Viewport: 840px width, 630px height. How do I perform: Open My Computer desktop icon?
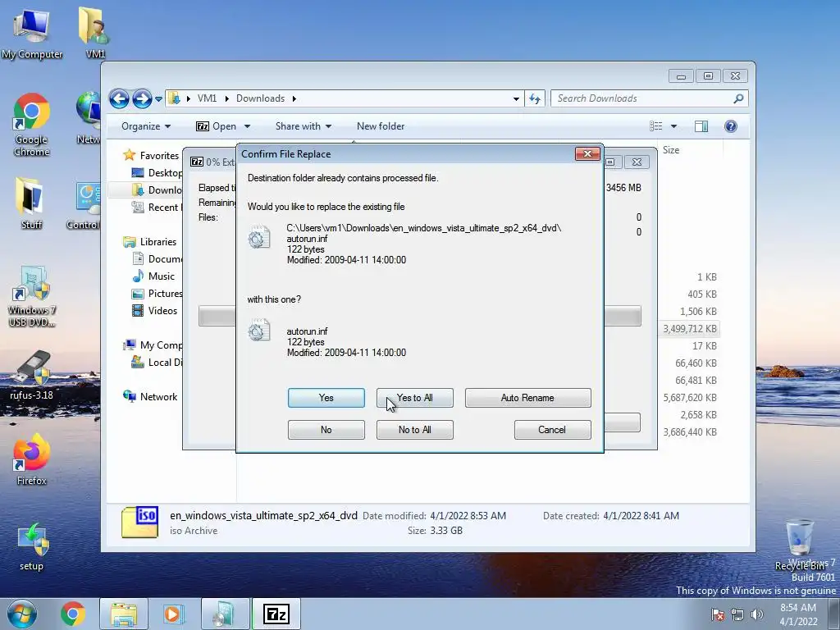(32, 33)
